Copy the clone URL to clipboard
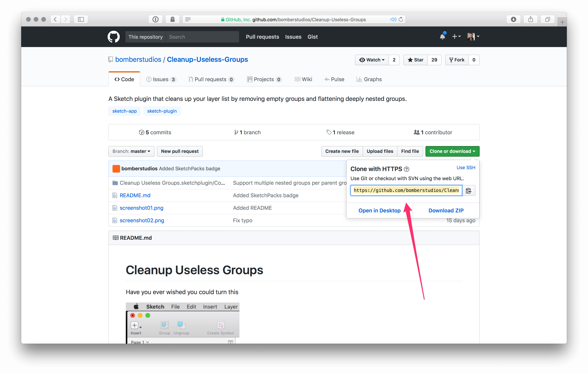Image resolution: width=588 pixels, height=374 pixels. [469, 190]
